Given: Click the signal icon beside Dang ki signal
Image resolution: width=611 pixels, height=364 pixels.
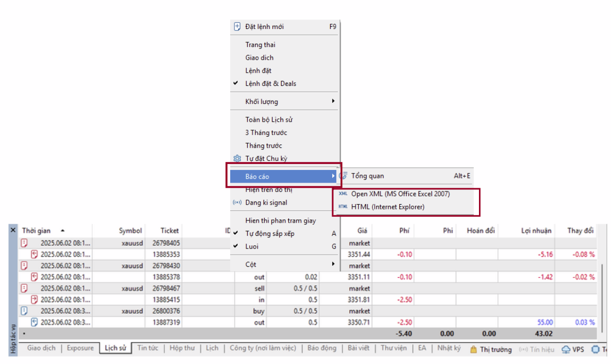Looking at the screenshot, I should [237, 203].
